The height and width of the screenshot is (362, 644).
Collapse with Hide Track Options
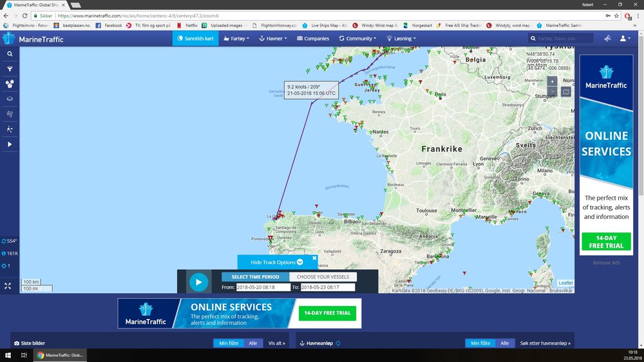277,262
